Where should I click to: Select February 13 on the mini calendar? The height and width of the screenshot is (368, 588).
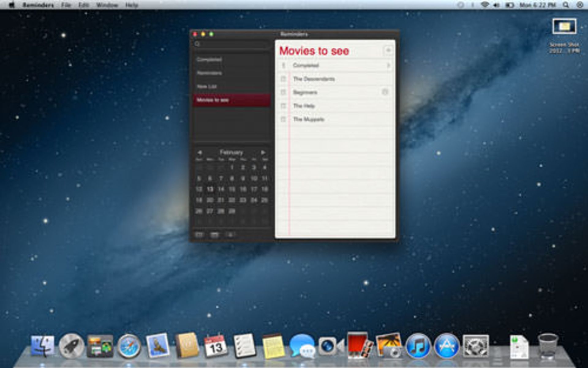tap(210, 189)
